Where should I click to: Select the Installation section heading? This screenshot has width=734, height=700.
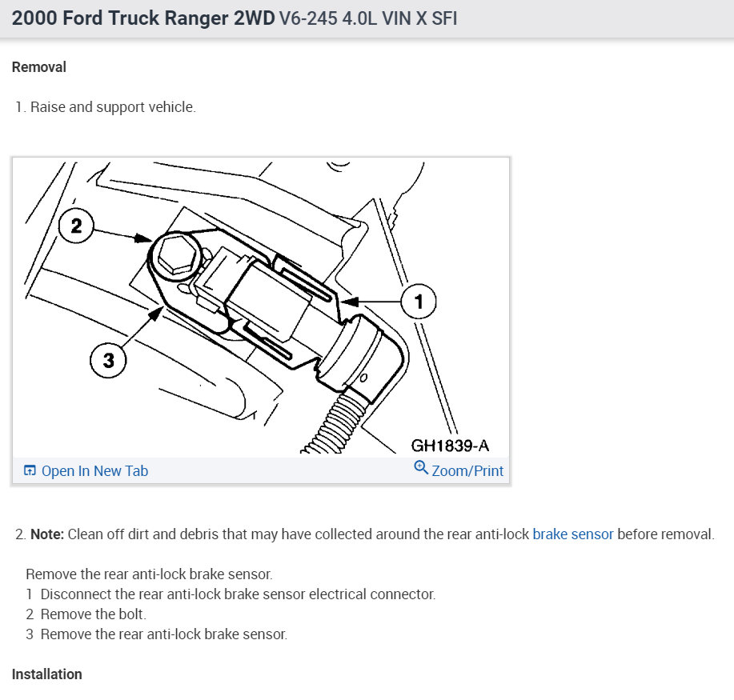[46, 674]
